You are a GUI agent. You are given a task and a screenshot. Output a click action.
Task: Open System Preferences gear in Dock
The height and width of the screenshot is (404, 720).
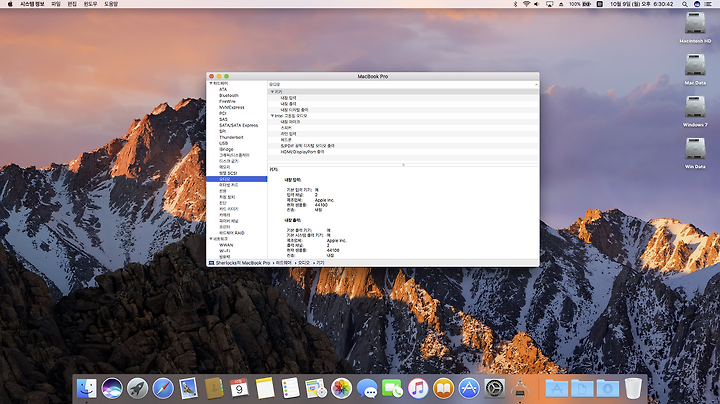(495, 388)
